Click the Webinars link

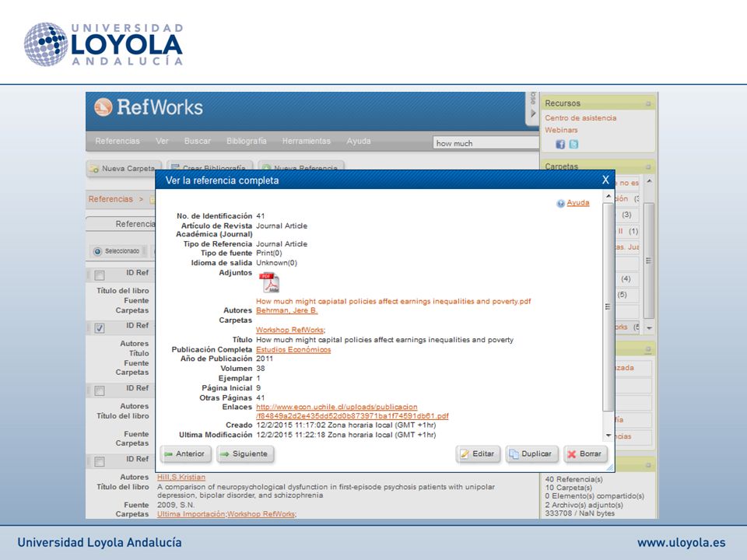pos(561,130)
